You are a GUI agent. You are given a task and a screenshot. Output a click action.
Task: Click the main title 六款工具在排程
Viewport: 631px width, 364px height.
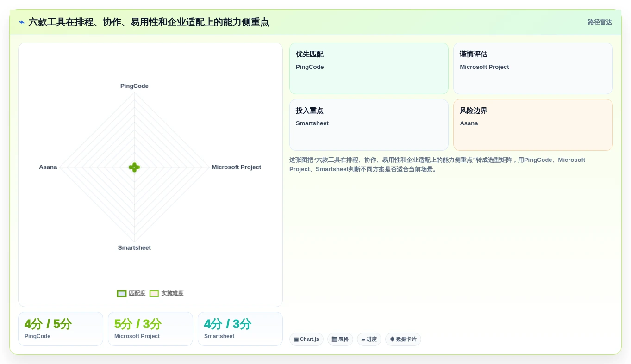(149, 22)
